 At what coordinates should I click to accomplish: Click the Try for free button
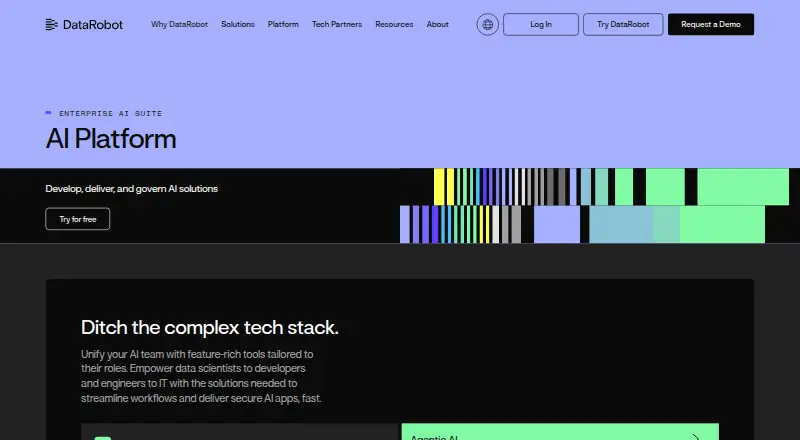78,219
